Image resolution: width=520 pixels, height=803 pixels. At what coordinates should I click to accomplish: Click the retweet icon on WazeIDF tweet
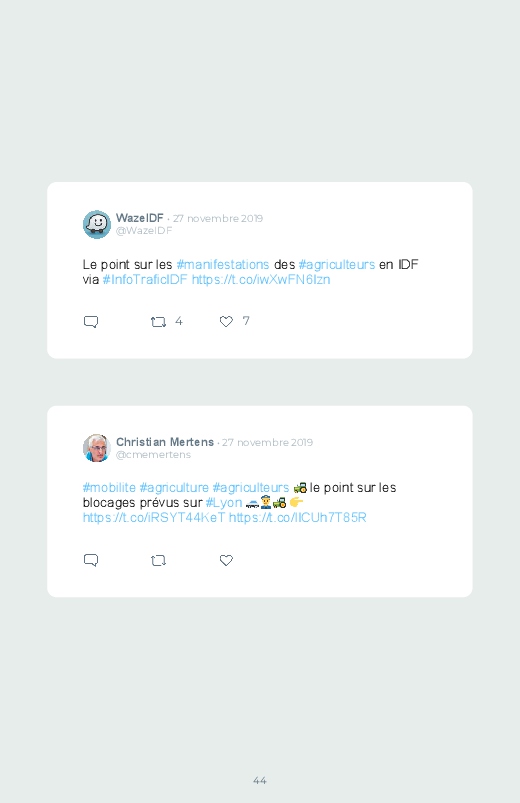158,322
